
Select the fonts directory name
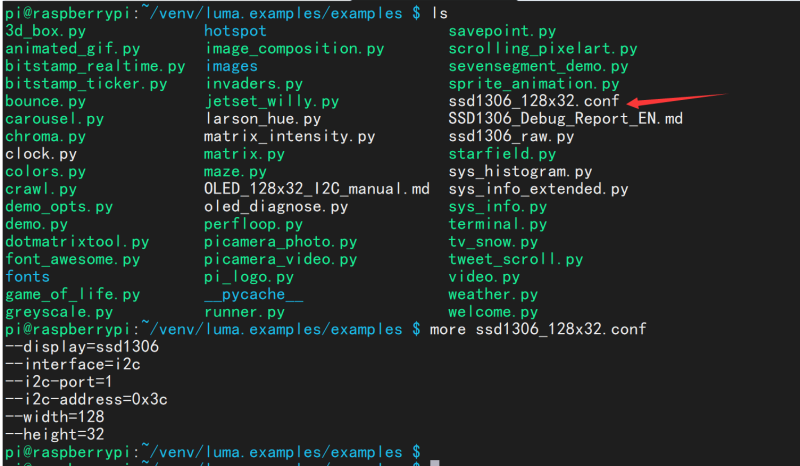pyautogui.click(x=28, y=277)
